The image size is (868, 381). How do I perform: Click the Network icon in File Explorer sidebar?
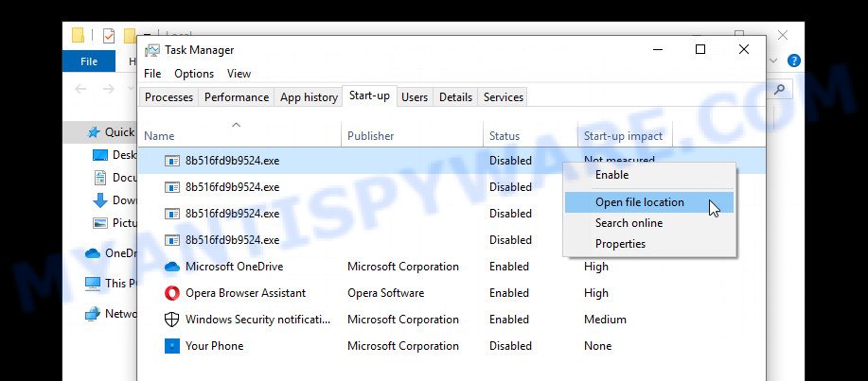tap(93, 314)
